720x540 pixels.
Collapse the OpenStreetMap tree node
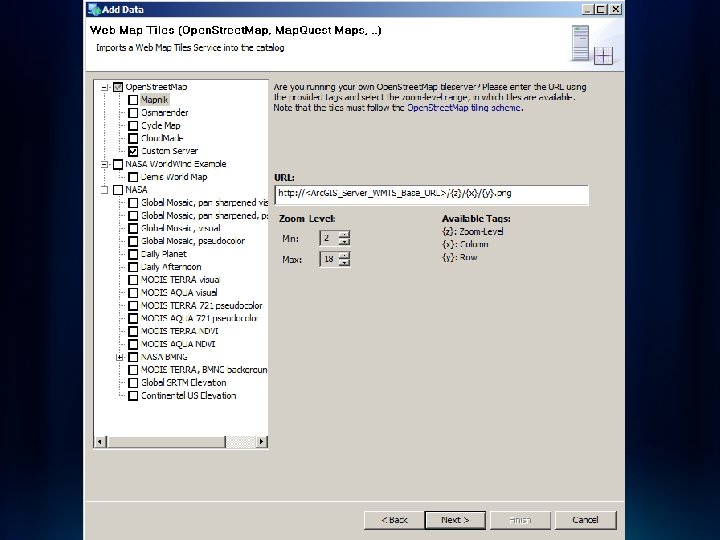click(105, 87)
